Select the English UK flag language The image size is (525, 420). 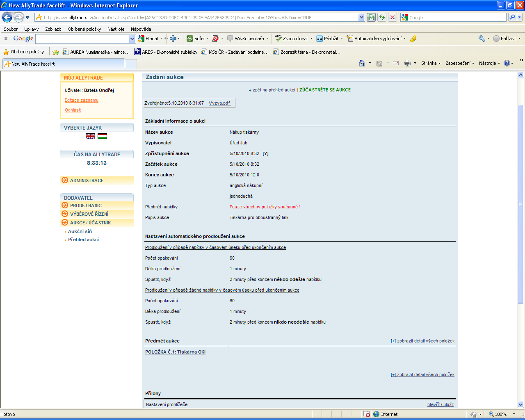(x=91, y=136)
